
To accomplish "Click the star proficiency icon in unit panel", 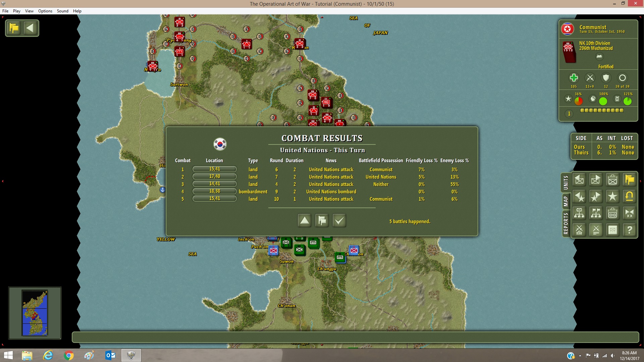I will pyautogui.click(x=568, y=99).
